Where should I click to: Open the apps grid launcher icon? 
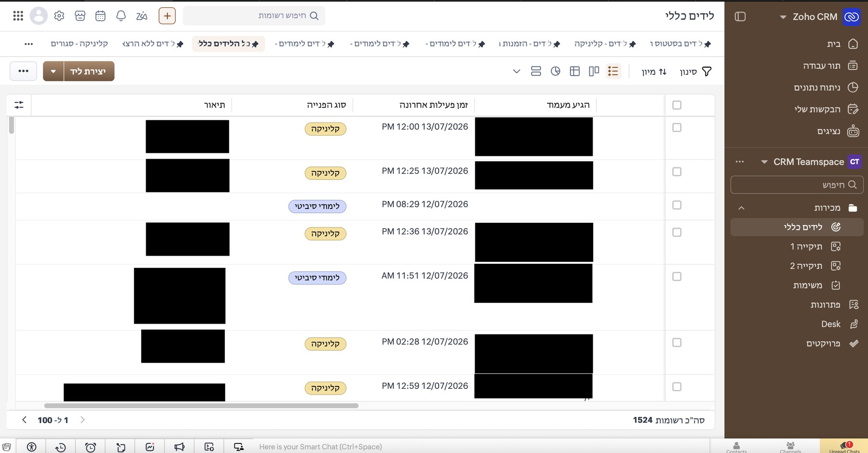[18, 16]
